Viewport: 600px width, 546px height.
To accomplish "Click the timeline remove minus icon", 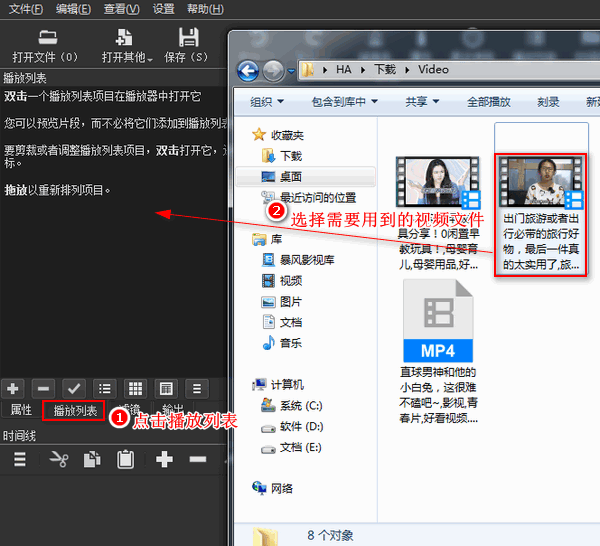I will pos(198,459).
